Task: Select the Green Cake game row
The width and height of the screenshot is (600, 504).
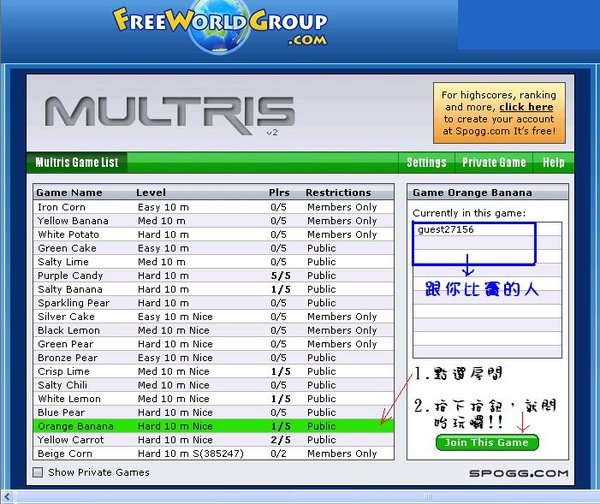Action: pyautogui.click(x=214, y=248)
